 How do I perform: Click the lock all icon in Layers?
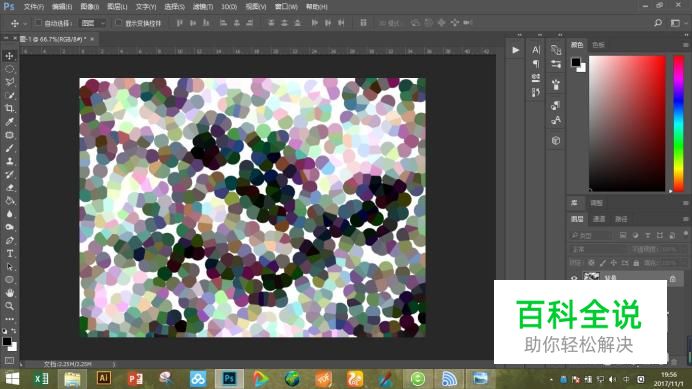click(636, 263)
